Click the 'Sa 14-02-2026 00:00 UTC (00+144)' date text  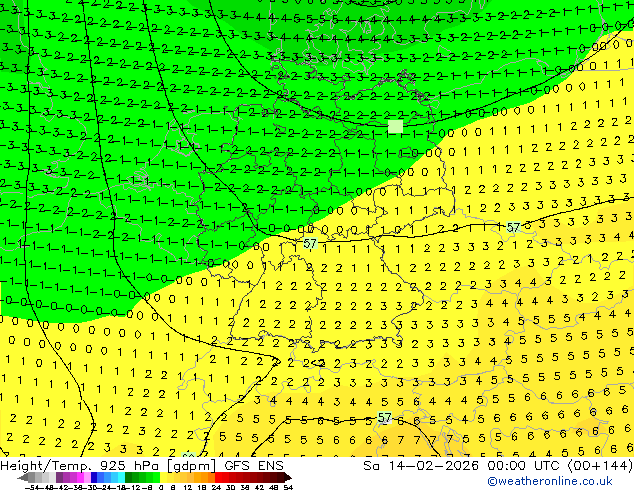(498, 466)
